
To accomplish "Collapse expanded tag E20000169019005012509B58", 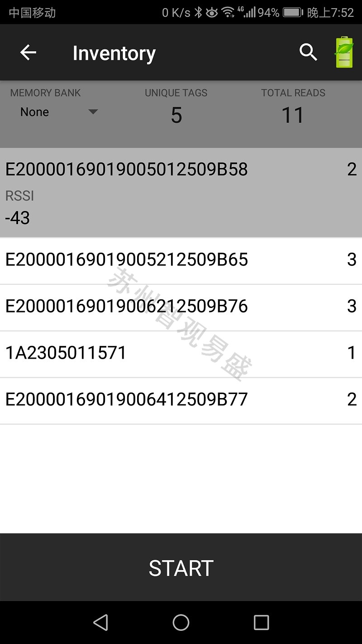I will pos(181,192).
